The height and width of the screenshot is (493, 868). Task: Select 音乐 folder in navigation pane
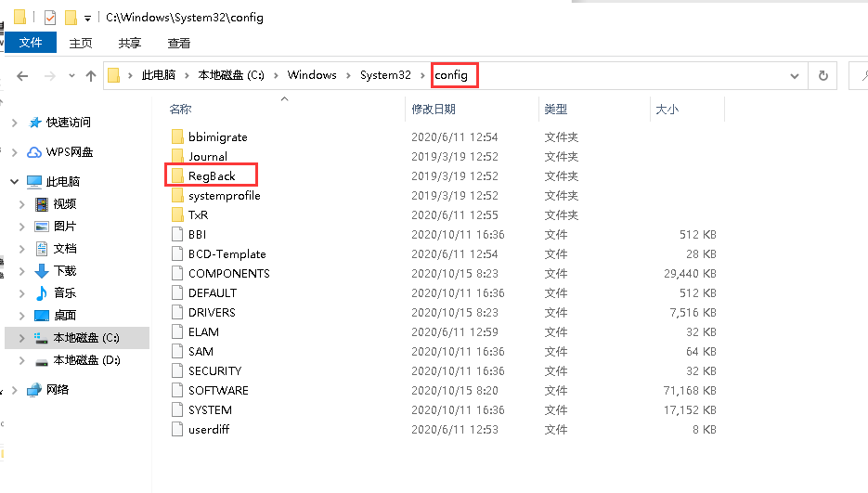pos(65,292)
